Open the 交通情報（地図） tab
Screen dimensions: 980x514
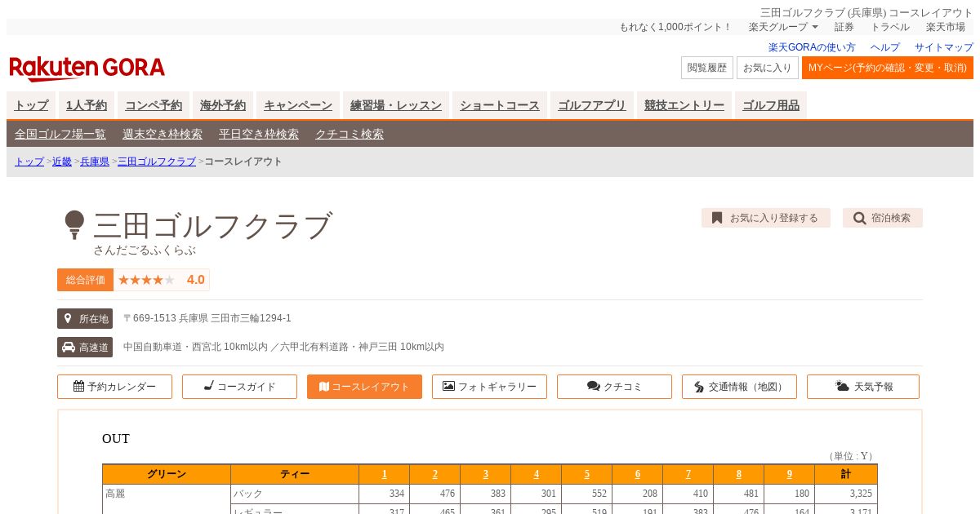tap(739, 387)
